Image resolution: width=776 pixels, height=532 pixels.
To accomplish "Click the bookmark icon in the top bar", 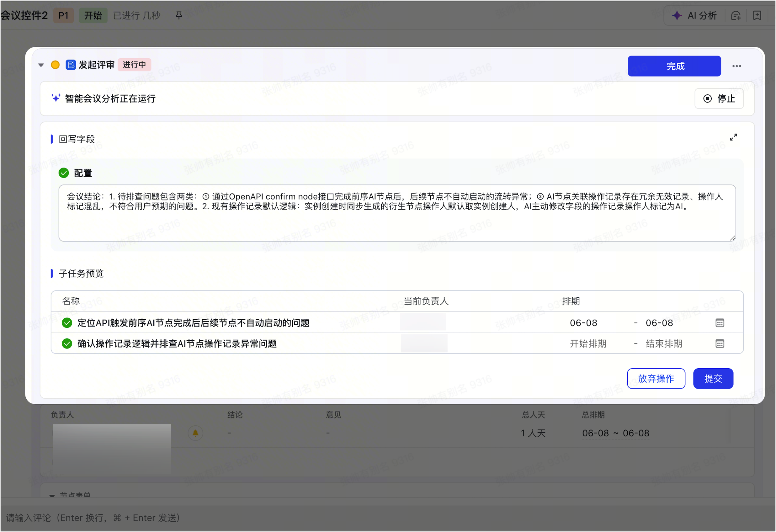I will point(757,15).
